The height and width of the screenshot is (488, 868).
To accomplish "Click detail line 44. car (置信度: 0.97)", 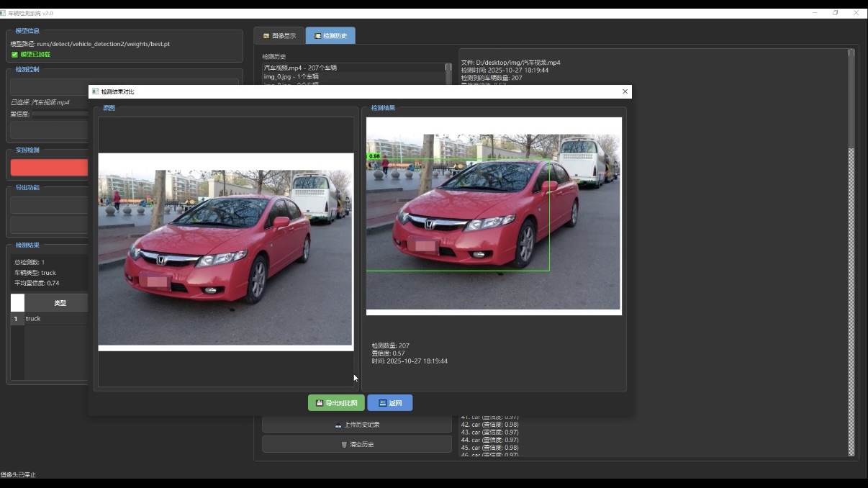I will 489,440.
